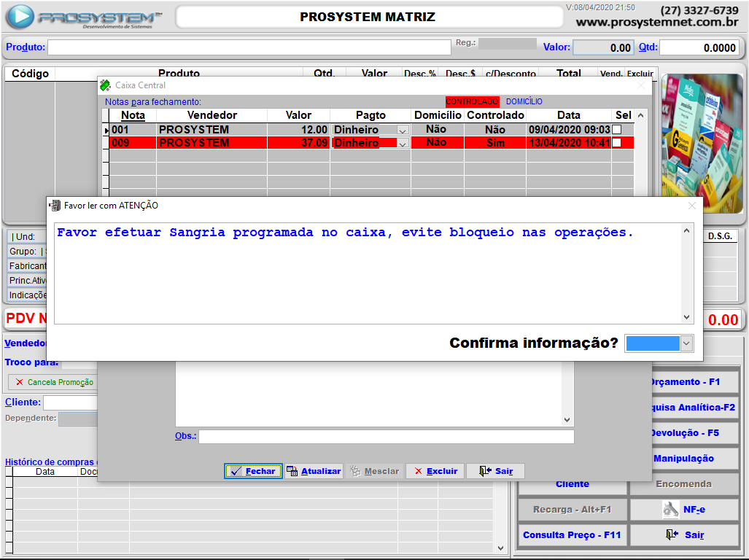The height and width of the screenshot is (560, 749).
Task: Click Data column header in notes grid
Action: pos(569,115)
